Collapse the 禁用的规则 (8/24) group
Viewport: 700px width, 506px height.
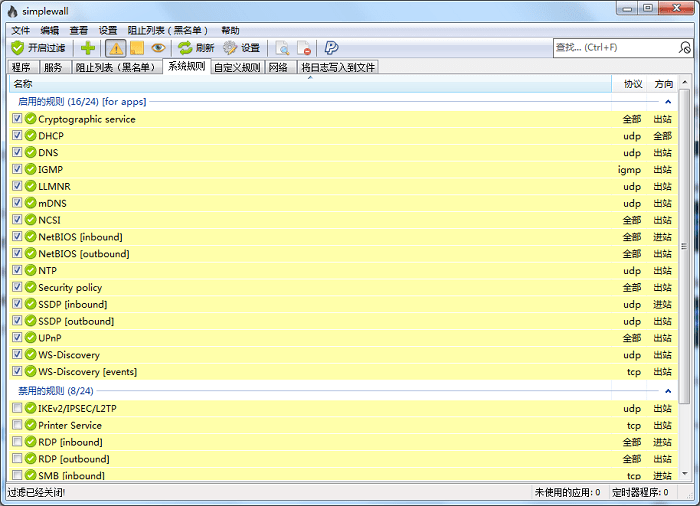tap(669, 391)
